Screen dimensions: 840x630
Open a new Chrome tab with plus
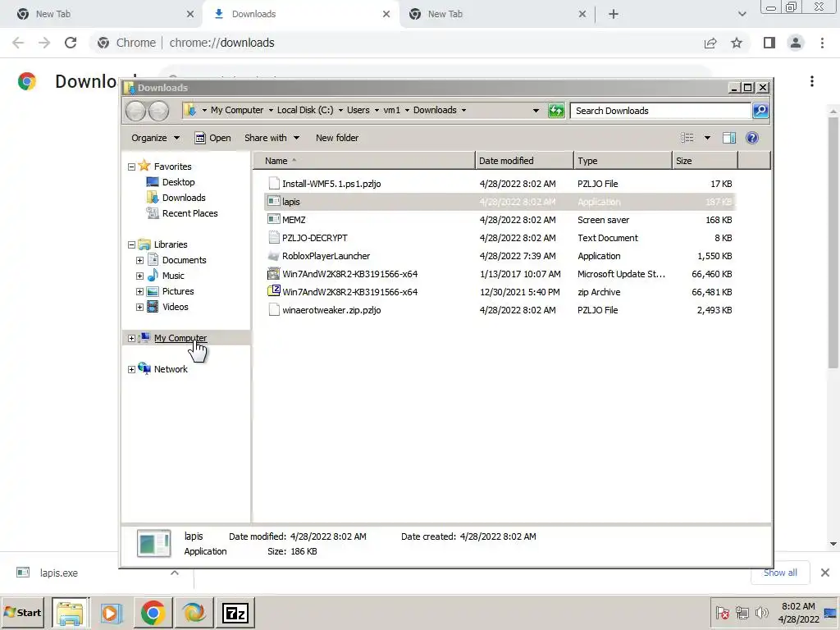click(614, 14)
